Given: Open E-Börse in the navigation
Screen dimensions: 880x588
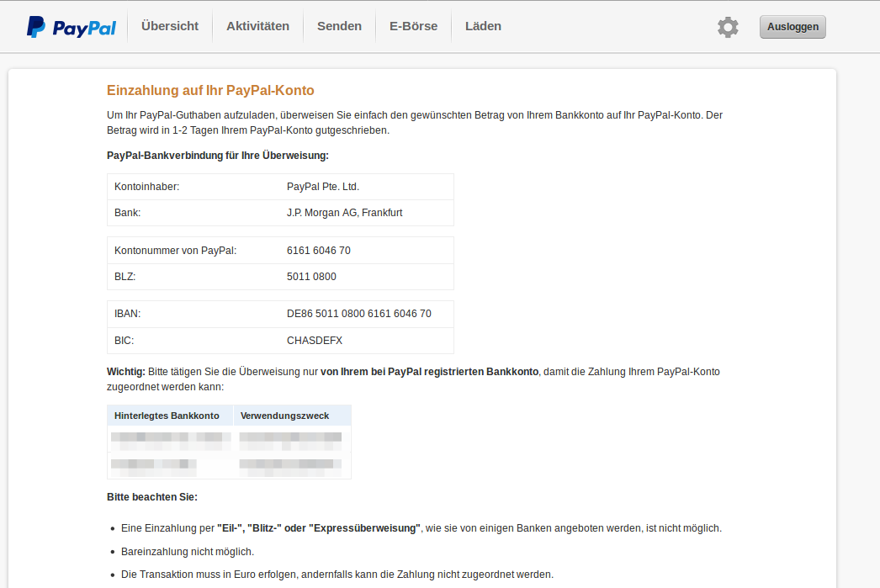Looking at the screenshot, I should coord(414,26).
